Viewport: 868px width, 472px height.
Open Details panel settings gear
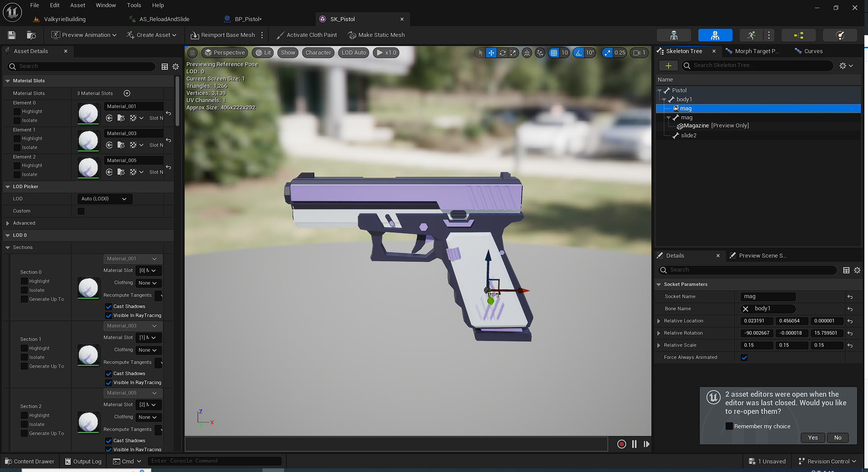tap(857, 270)
